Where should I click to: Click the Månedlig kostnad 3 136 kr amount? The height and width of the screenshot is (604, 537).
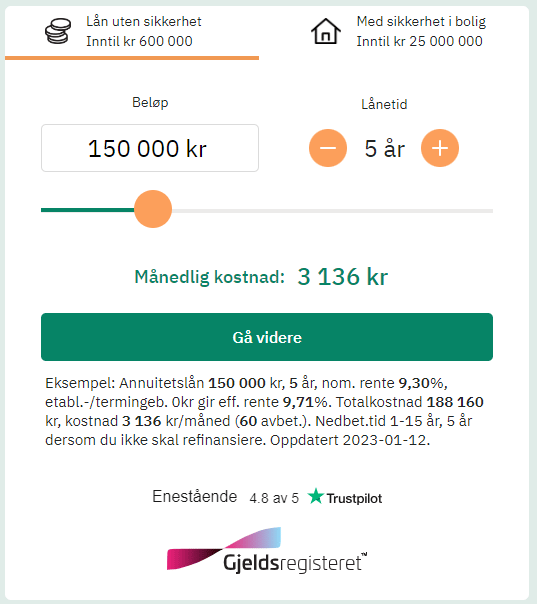342,277
